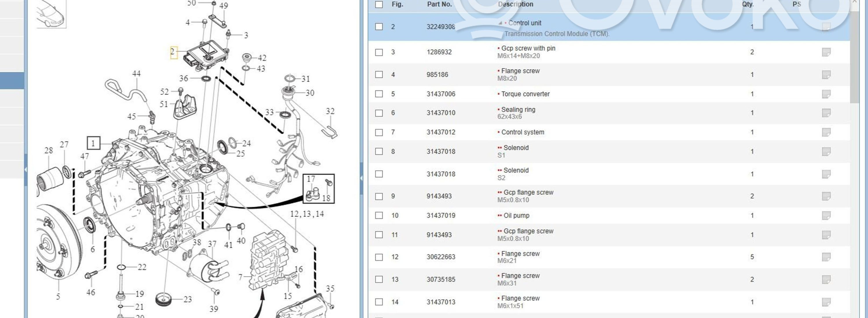
Task: Check the Torque converter row checkbox
Action: click(x=379, y=94)
